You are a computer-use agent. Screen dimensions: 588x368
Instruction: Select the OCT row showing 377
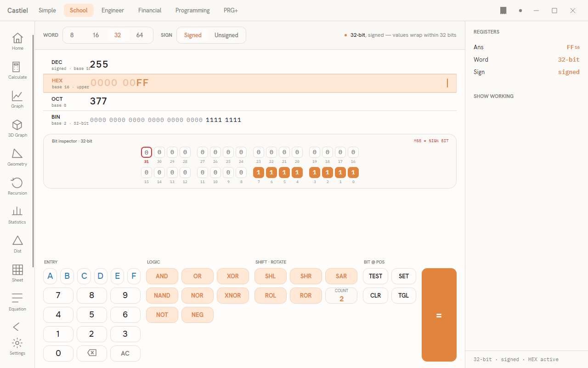250,102
